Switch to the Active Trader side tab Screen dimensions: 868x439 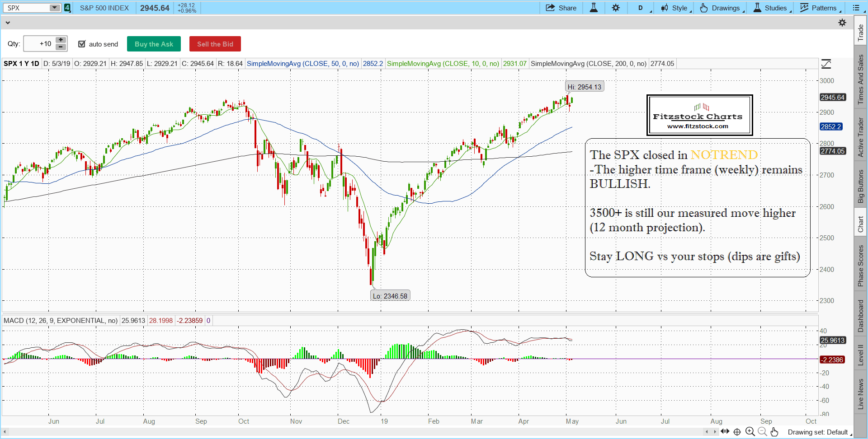click(861, 137)
